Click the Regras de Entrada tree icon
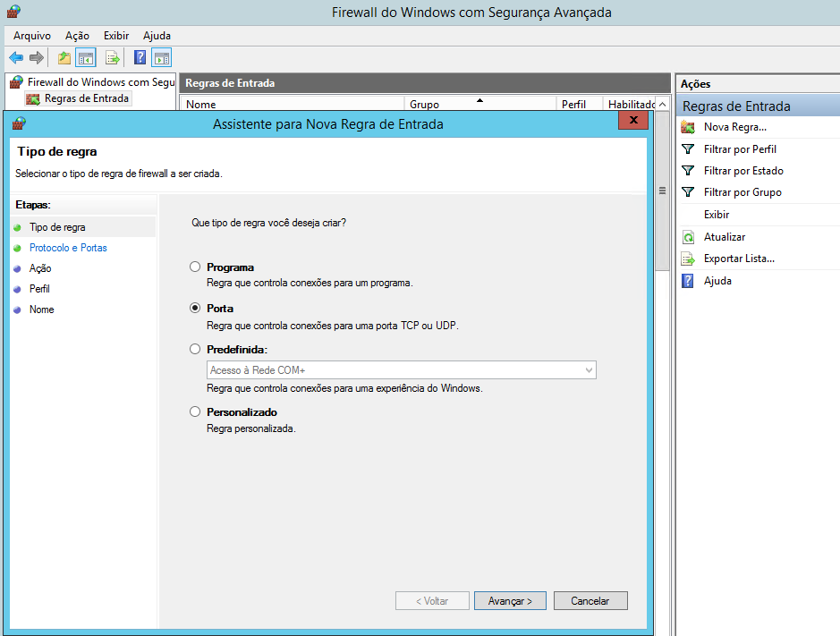The width and height of the screenshot is (840, 636). click(33, 98)
